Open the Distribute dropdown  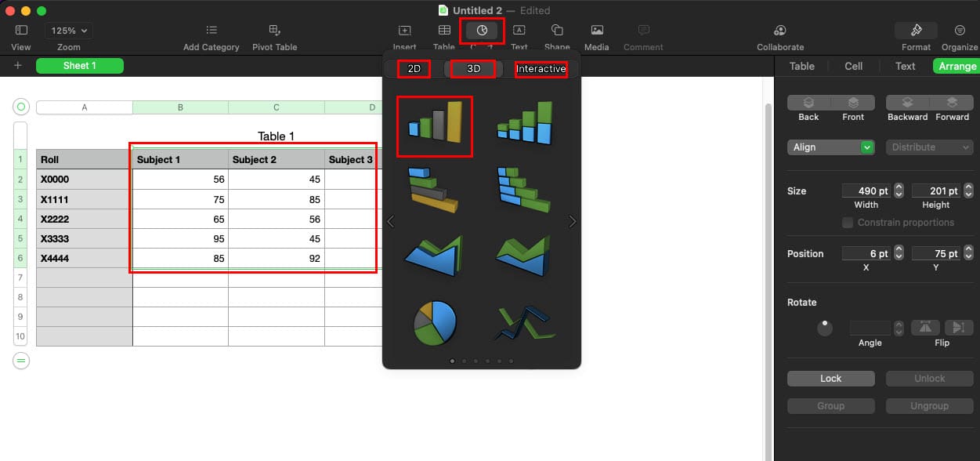click(930, 147)
